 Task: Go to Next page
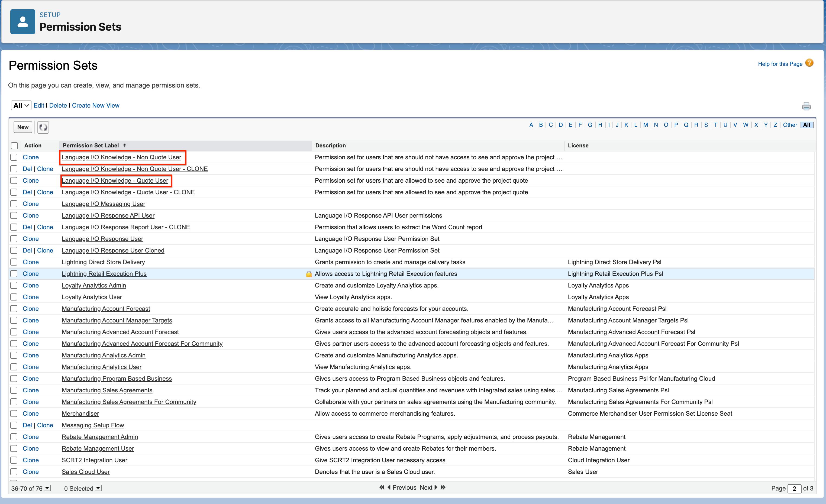coord(426,487)
